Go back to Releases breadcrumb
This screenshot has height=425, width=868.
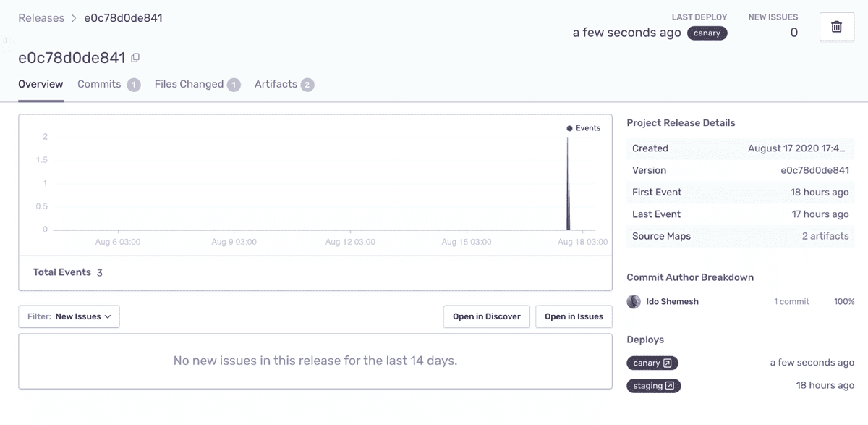[41, 18]
